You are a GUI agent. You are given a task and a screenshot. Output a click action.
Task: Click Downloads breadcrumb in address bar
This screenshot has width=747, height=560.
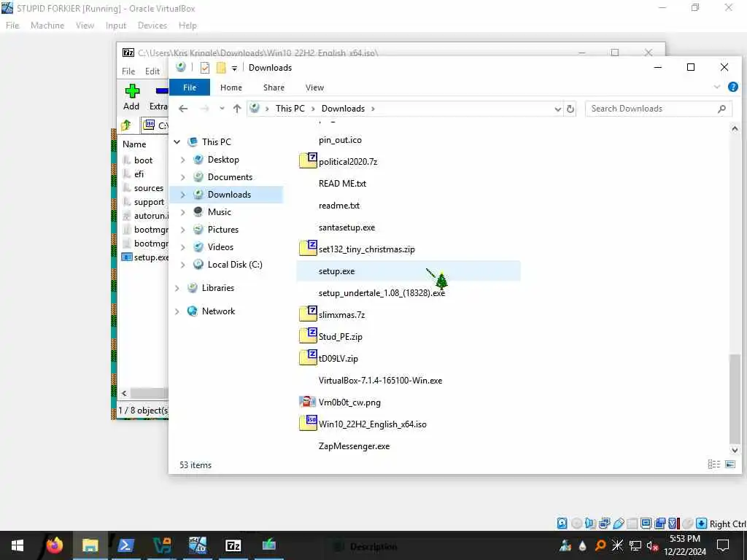coord(343,109)
